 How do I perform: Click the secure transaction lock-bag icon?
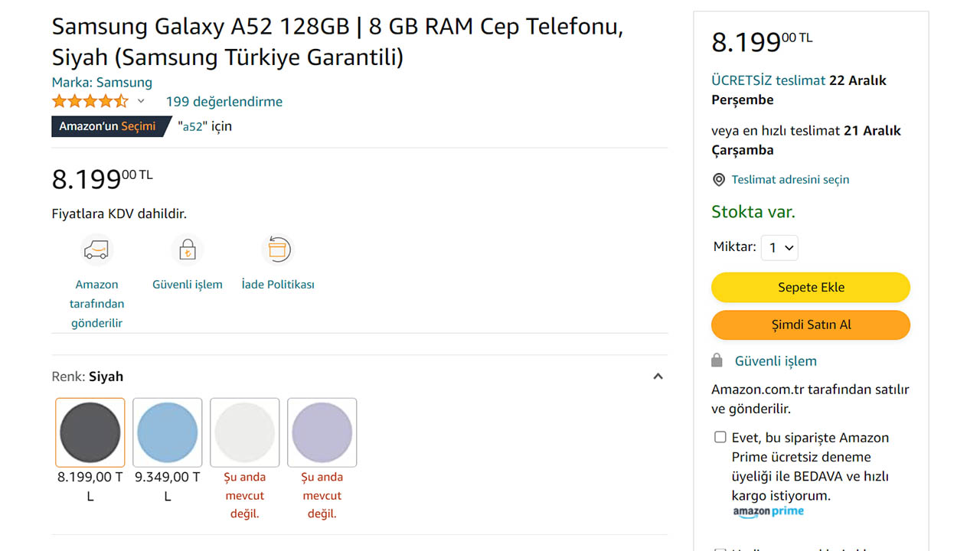(188, 249)
